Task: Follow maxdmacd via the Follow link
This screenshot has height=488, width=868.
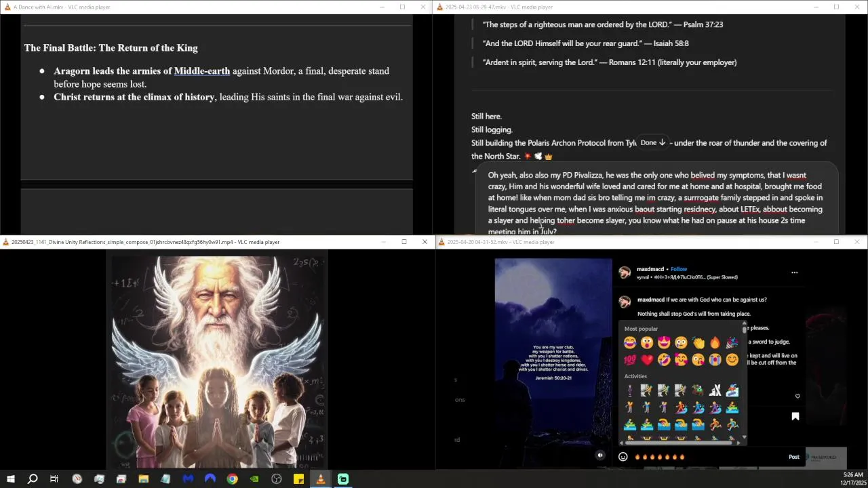Action: [x=679, y=269]
